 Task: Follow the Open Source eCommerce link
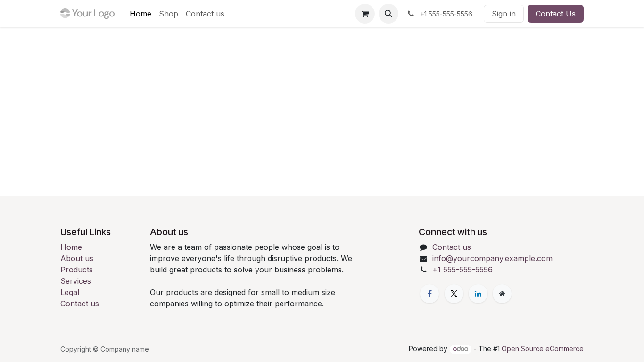pyautogui.click(x=542, y=349)
